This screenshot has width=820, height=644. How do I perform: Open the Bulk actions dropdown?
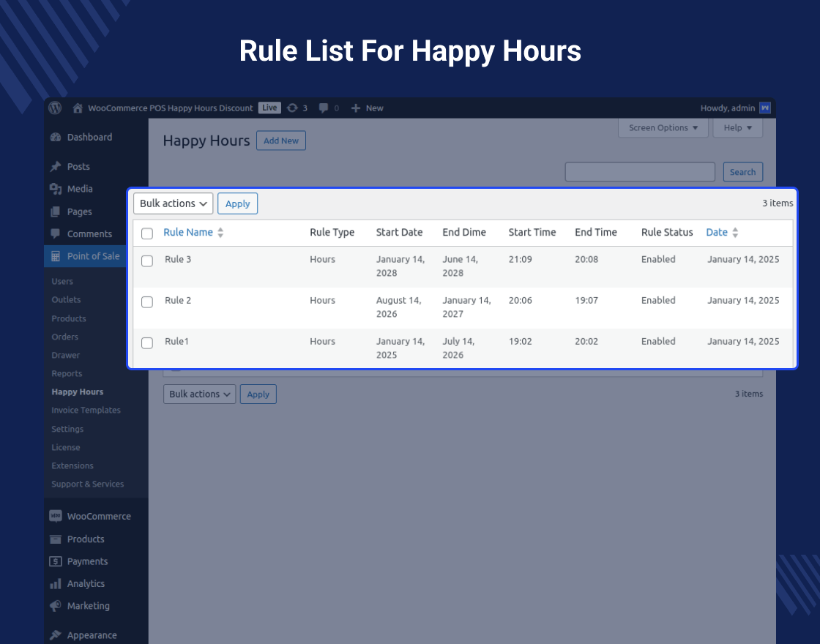tap(173, 203)
